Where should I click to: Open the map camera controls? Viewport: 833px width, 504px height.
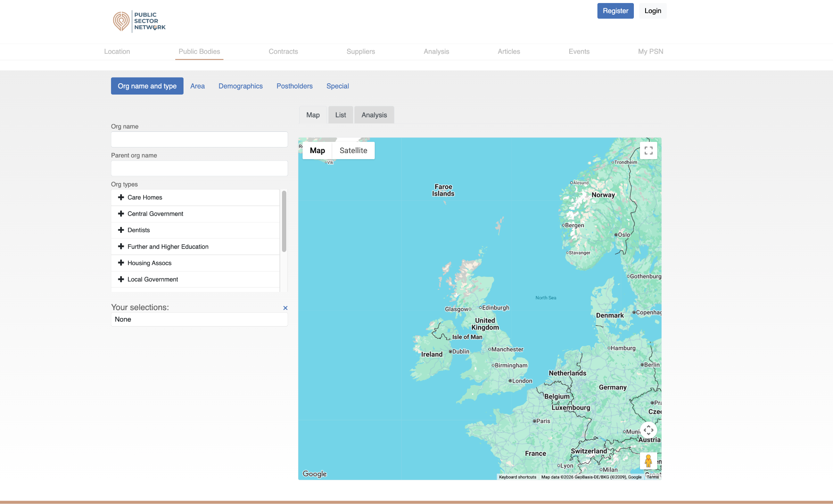coord(648,430)
